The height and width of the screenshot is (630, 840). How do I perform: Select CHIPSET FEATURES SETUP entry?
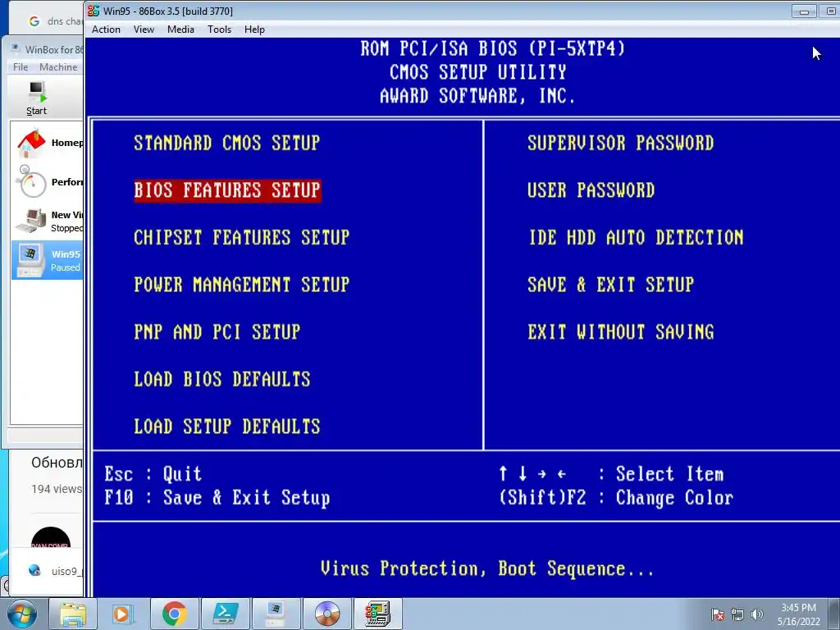[x=242, y=237]
